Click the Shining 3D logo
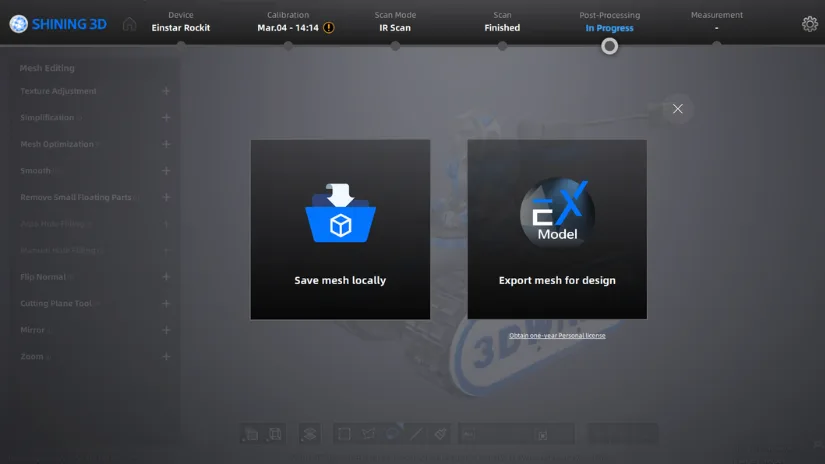 [58, 24]
